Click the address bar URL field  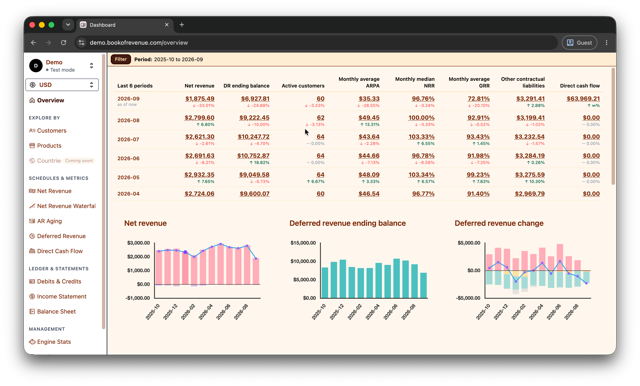[316, 42]
